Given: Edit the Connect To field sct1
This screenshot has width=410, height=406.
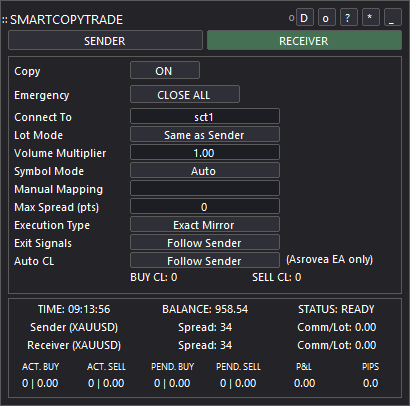Looking at the screenshot, I should [205, 117].
